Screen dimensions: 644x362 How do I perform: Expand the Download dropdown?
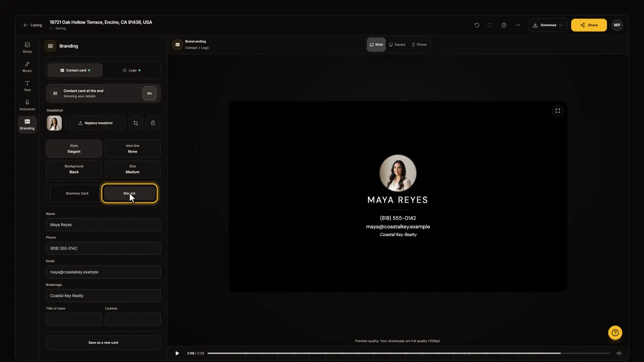548,25
